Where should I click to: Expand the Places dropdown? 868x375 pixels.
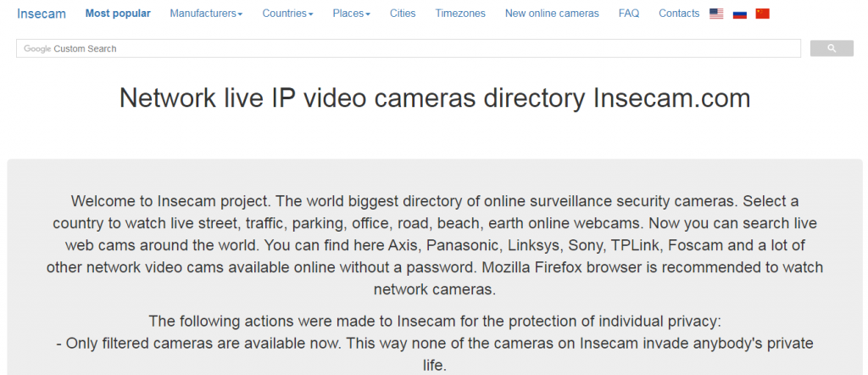tap(352, 14)
